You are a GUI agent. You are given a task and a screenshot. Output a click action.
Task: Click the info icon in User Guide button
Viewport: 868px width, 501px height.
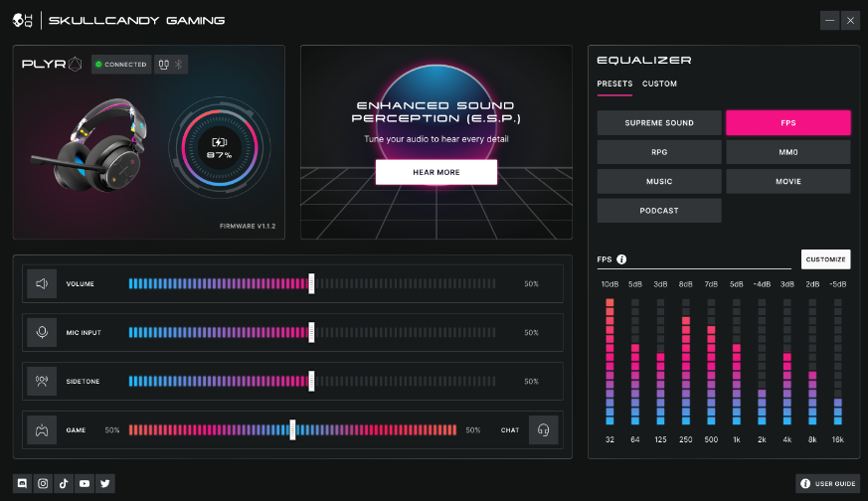click(805, 483)
